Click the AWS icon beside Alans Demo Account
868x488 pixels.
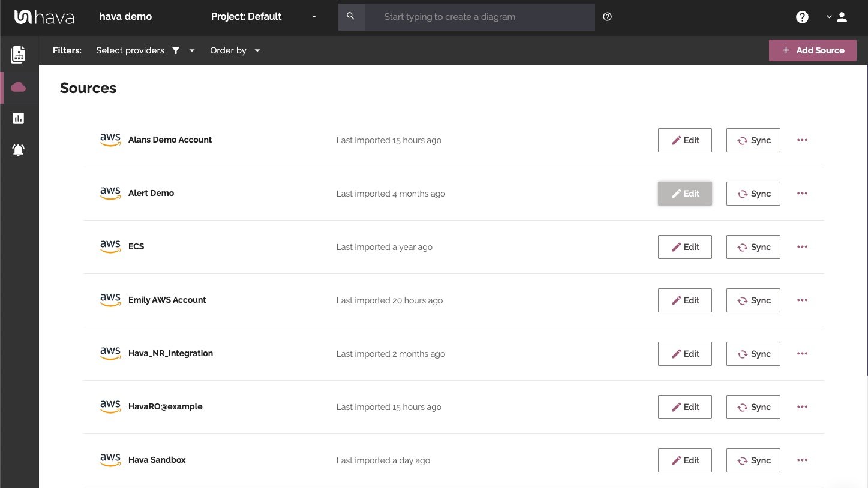coord(110,139)
